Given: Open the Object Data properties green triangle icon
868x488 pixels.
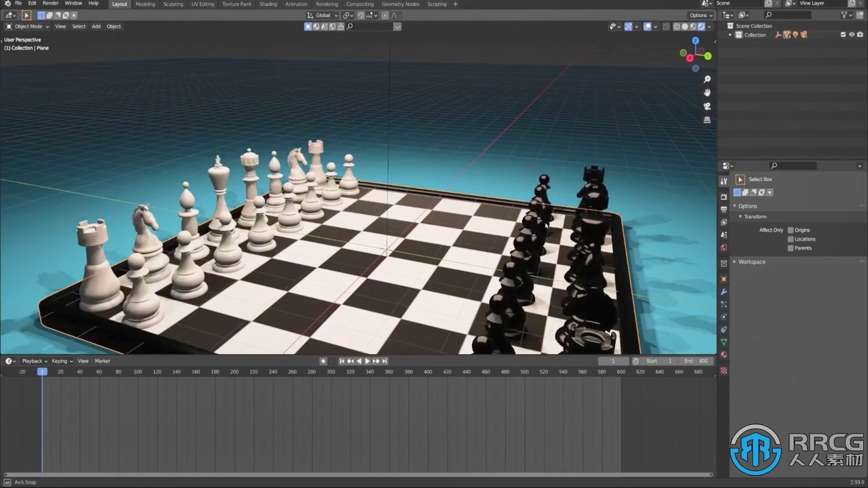Looking at the screenshot, I should point(724,342).
